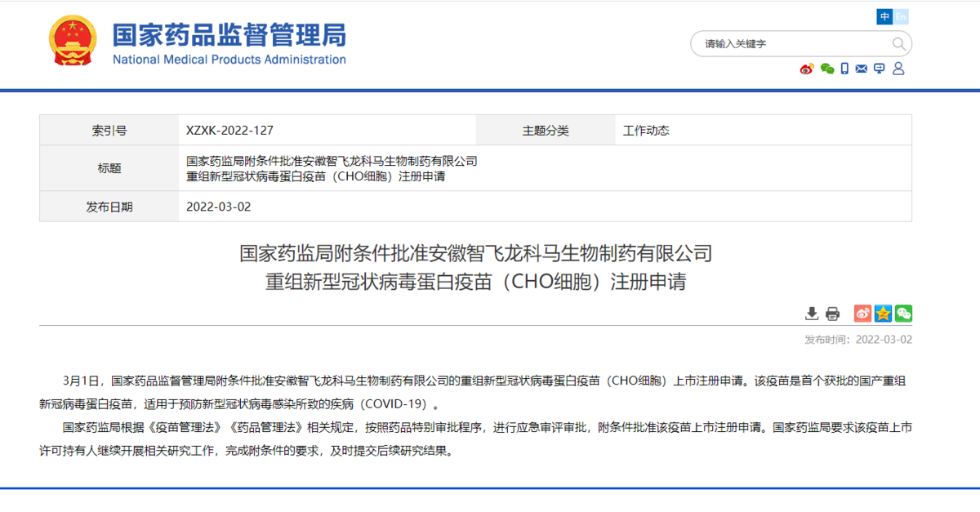Image resolution: width=980 pixels, height=512 pixels.
Task: Select the 工作动态 category value
Action: (646, 131)
